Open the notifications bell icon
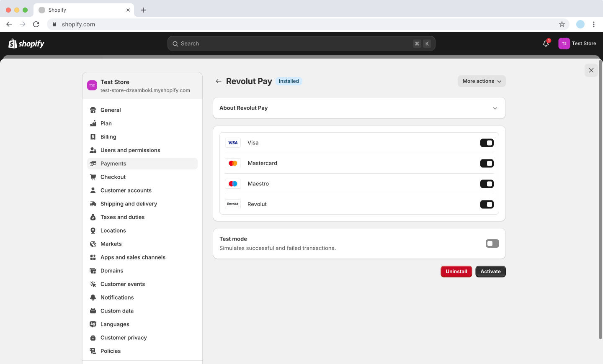The width and height of the screenshot is (603, 364). pyautogui.click(x=546, y=44)
